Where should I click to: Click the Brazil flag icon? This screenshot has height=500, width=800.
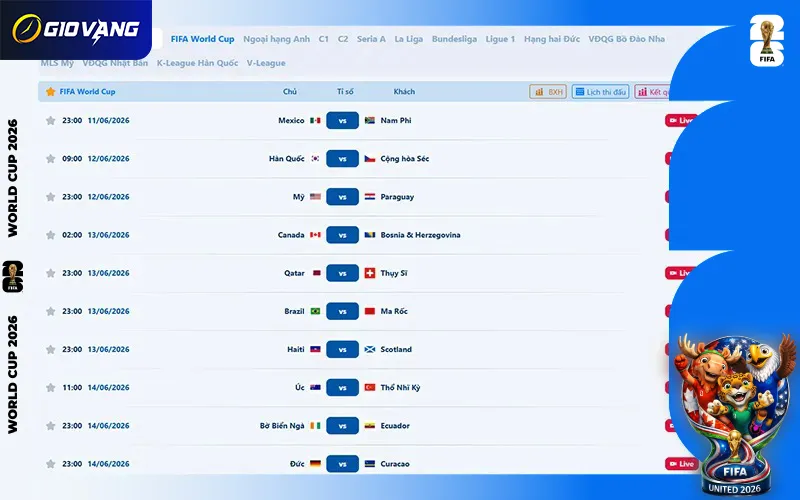(315, 311)
